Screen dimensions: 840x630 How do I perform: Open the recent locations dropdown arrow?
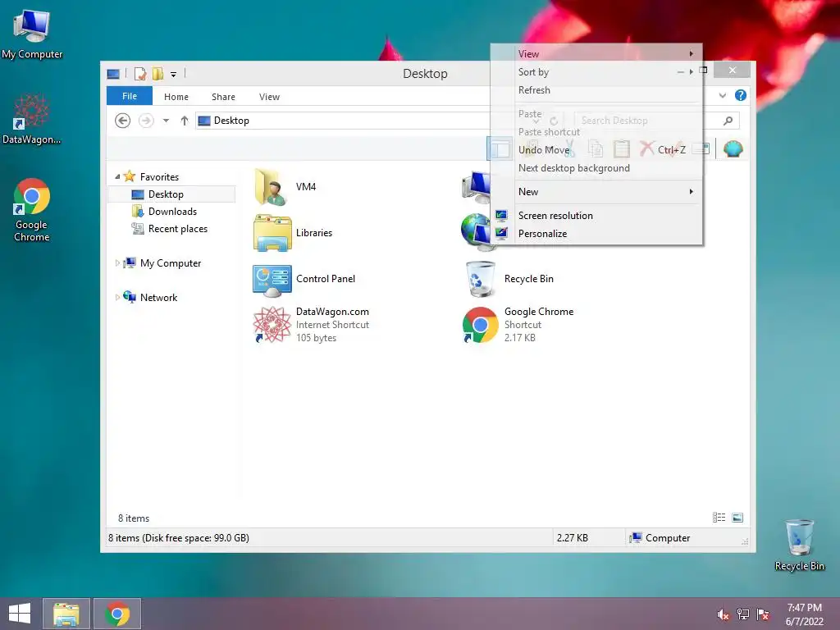[166, 121]
